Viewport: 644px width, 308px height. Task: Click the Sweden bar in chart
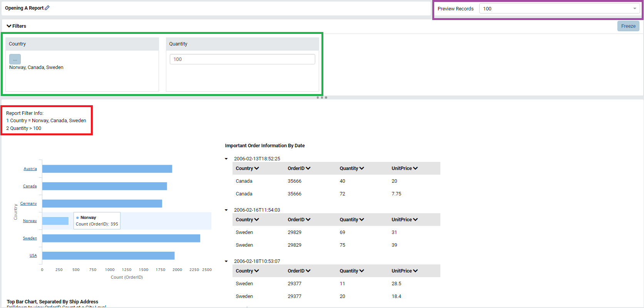[x=121, y=238]
